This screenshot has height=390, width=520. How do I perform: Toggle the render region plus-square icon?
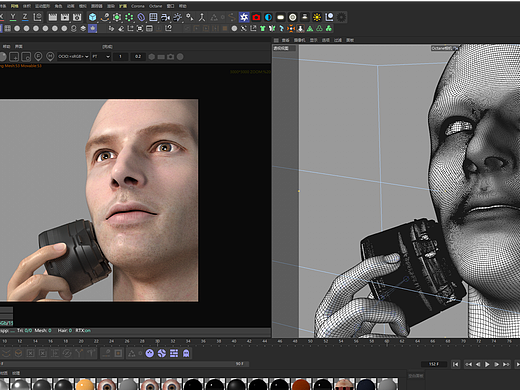coord(14,57)
